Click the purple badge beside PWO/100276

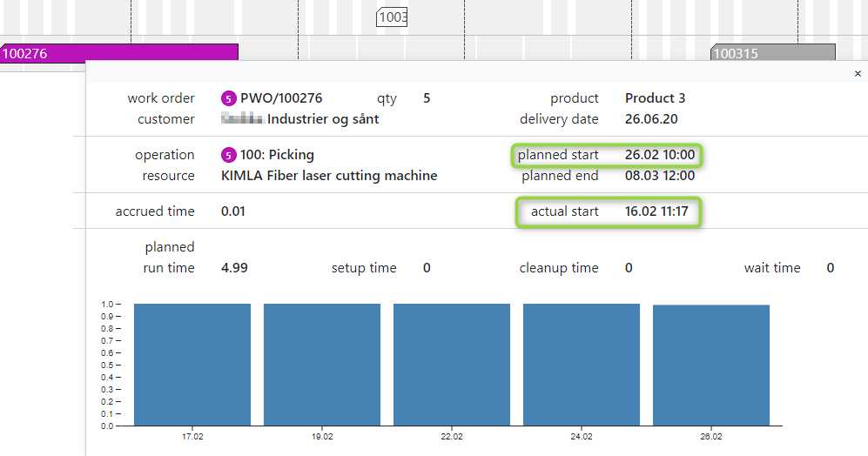pos(229,98)
